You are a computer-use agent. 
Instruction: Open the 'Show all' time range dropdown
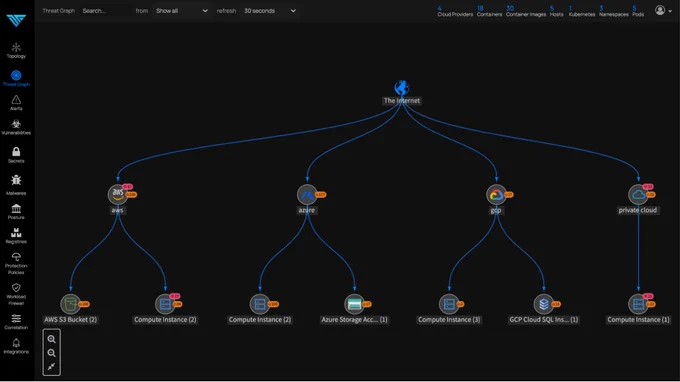point(181,11)
